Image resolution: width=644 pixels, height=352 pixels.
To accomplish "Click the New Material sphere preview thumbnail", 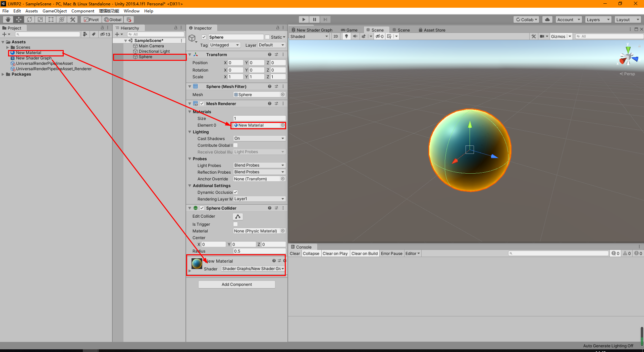I will click(x=197, y=264).
